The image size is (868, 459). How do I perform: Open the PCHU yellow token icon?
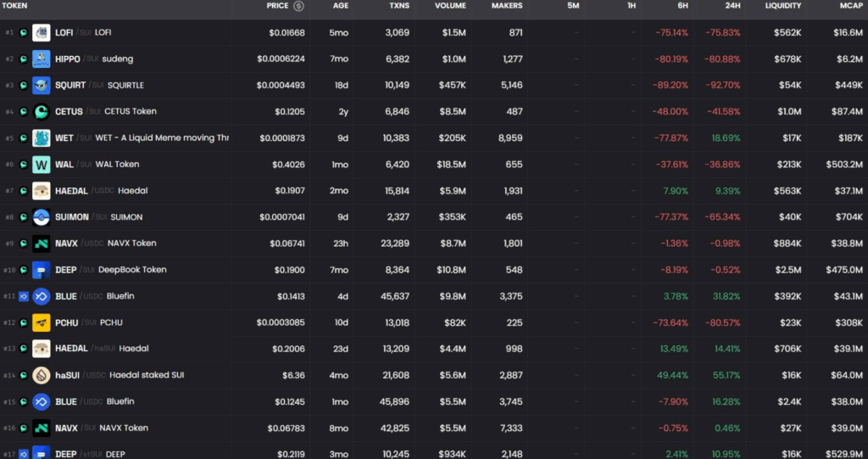pos(41,322)
